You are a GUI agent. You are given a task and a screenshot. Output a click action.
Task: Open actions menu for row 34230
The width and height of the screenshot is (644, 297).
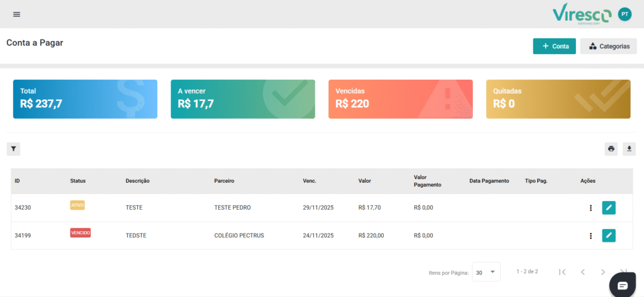pos(591,208)
